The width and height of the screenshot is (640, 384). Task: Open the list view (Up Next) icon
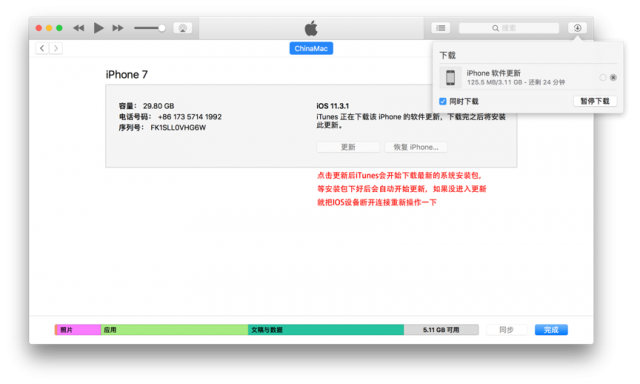[441, 28]
